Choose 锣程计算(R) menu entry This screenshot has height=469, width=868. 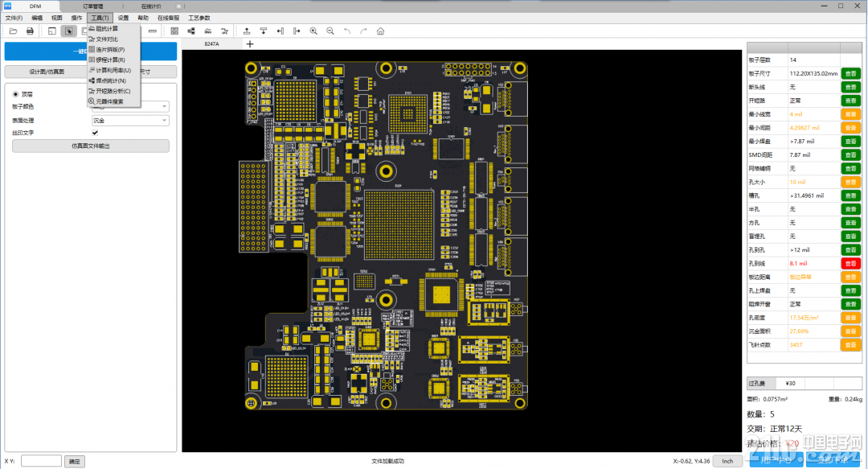point(113,60)
